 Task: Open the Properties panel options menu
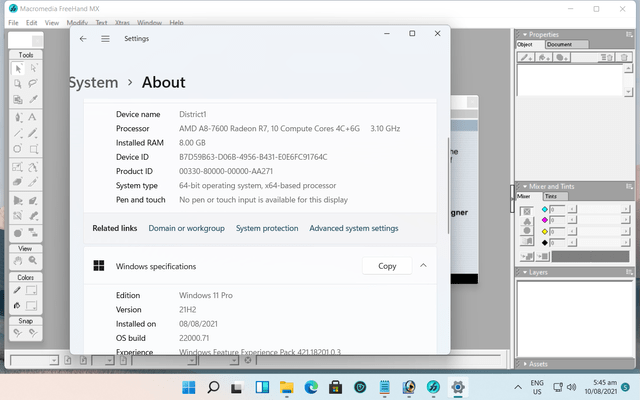pos(629,35)
